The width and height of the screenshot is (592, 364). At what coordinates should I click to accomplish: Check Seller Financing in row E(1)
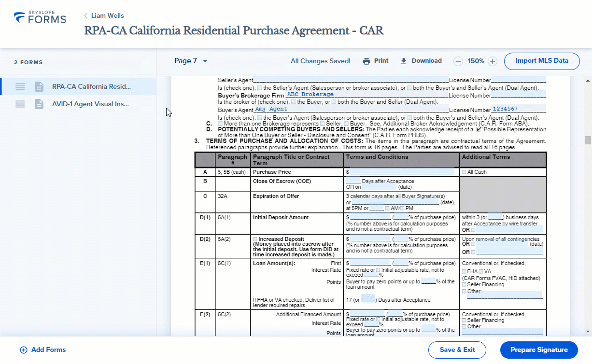pos(464,284)
